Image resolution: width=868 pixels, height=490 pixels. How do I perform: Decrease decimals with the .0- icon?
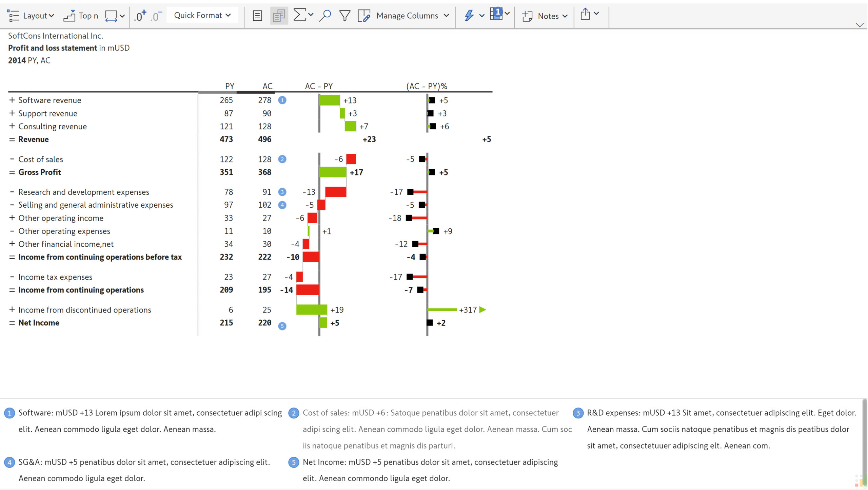click(155, 16)
